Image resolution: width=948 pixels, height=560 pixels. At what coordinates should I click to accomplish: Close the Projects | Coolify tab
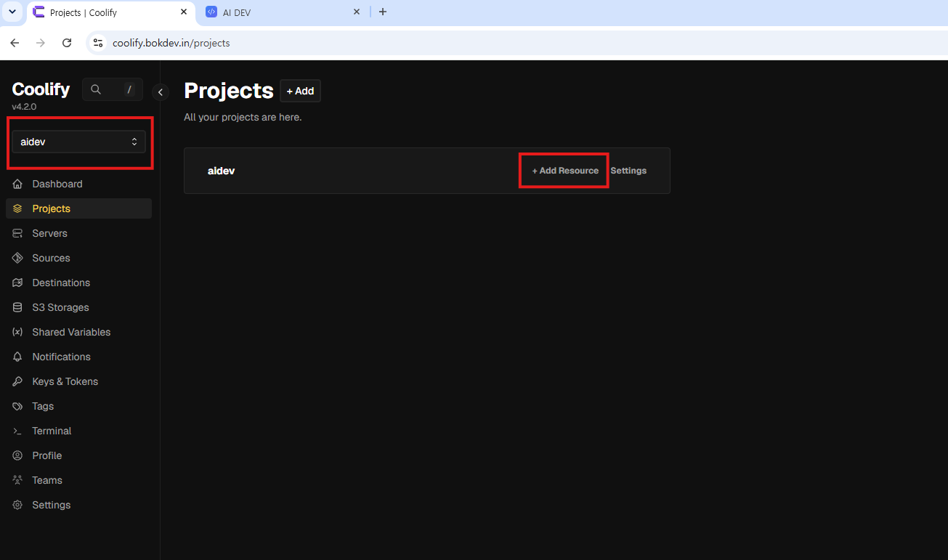tap(184, 12)
